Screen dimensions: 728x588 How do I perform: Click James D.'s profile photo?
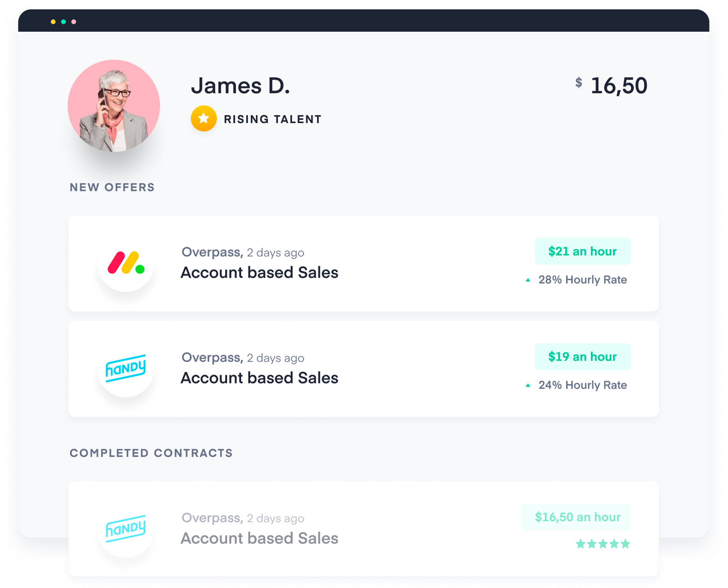pyautogui.click(x=114, y=106)
